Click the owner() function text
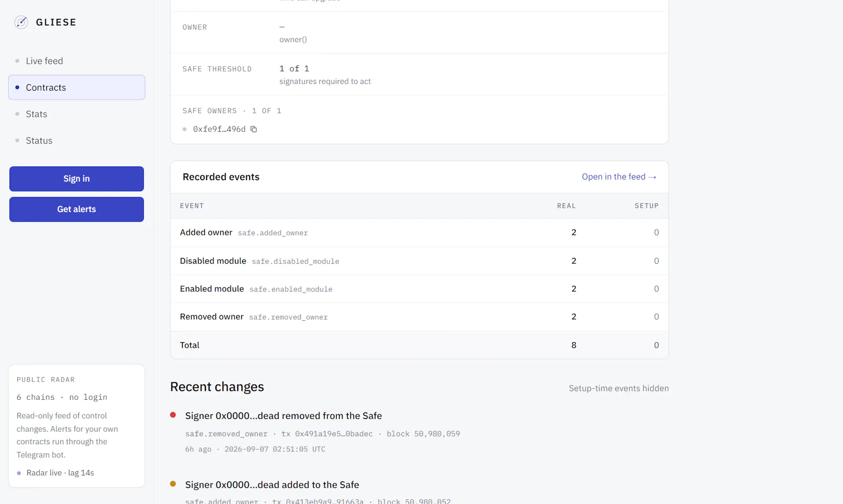This screenshot has height=504, width=843. click(x=293, y=39)
